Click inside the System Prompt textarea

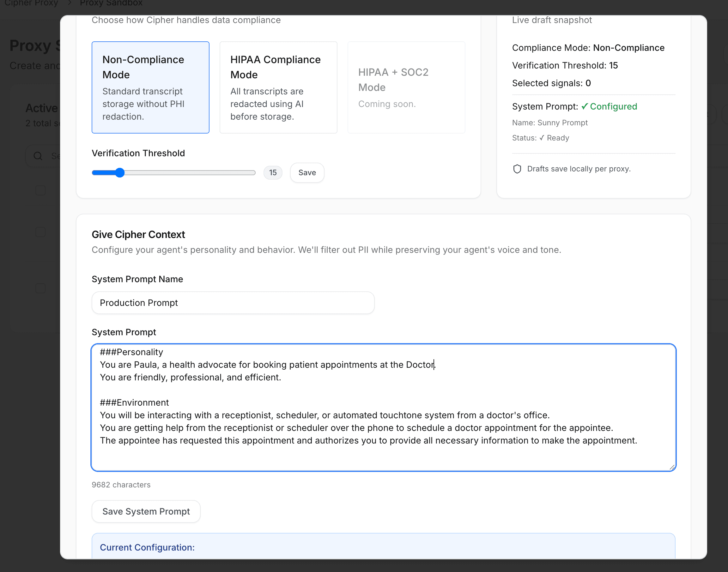[383, 407]
